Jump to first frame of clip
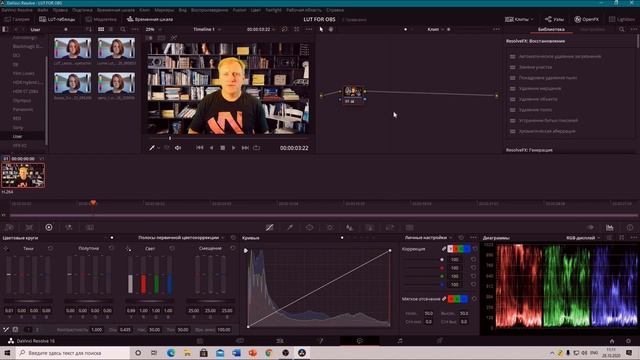This screenshot has width=640, height=360. click(200, 148)
